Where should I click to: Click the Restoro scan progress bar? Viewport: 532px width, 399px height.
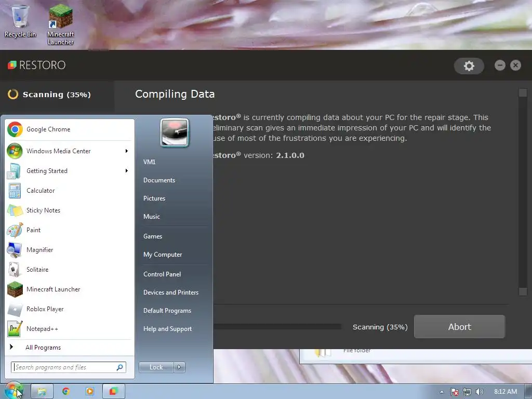point(277,326)
